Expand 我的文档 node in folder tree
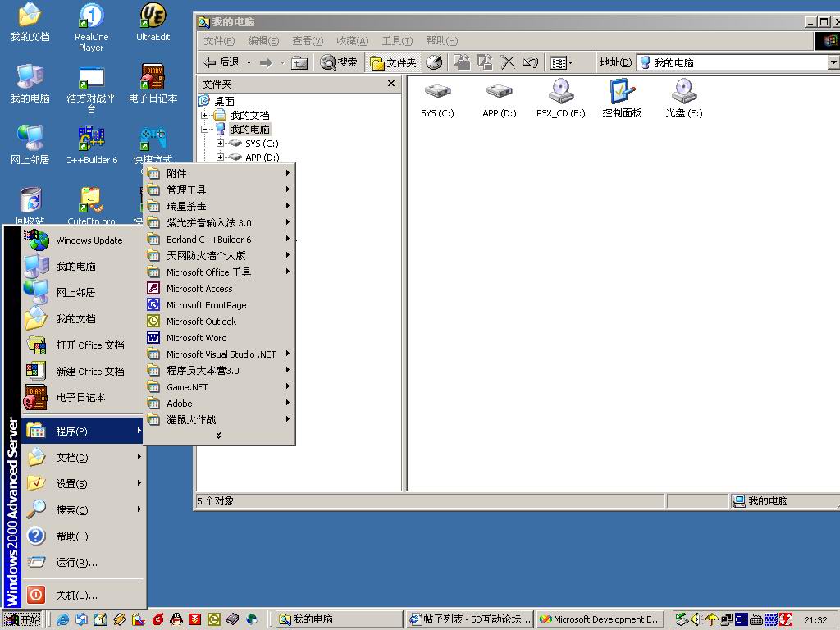Screen dimensions: 840x630 point(204,115)
